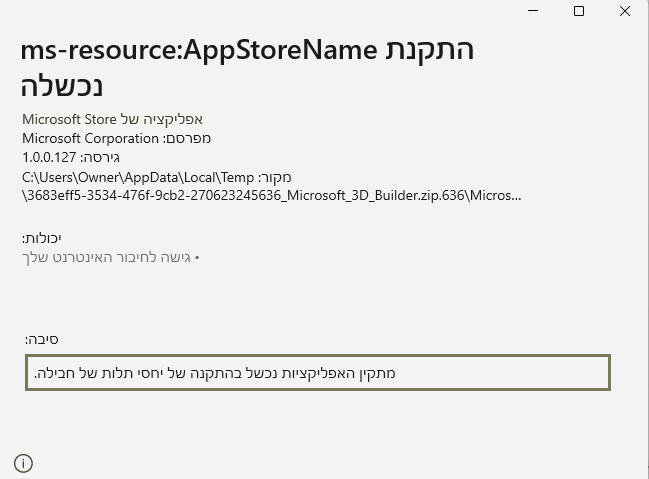The width and height of the screenshot is (649, 479).
Task: Maximize the installer window
Action: (x=578, y=11)
